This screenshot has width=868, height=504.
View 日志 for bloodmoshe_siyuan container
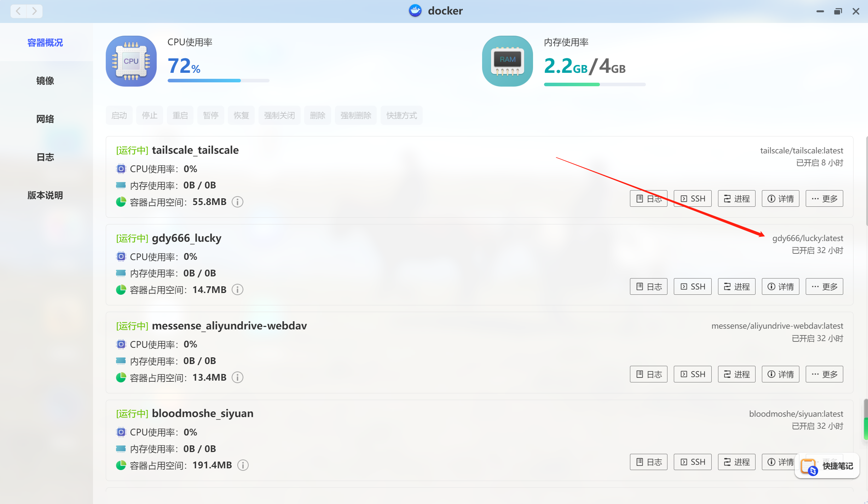[x=648, y=462]
